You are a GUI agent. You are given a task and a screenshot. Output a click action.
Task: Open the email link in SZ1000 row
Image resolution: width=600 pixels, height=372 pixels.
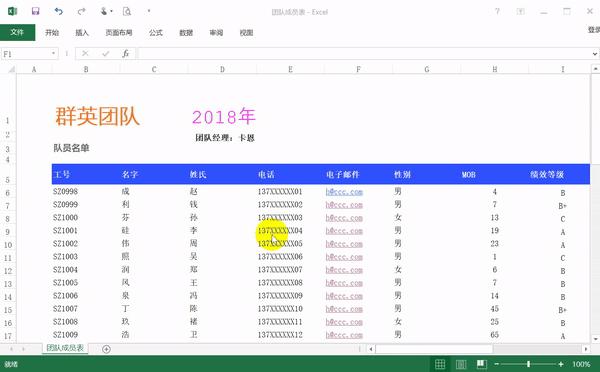click(344, 218)
